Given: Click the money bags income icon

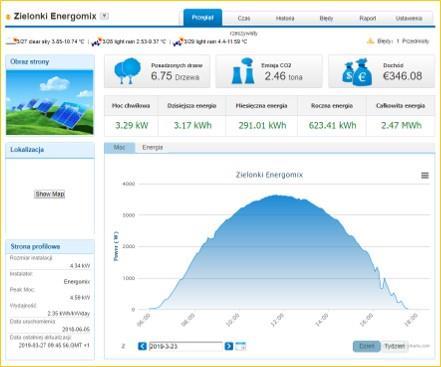Looking at the screenshot, I should point(358,72).
